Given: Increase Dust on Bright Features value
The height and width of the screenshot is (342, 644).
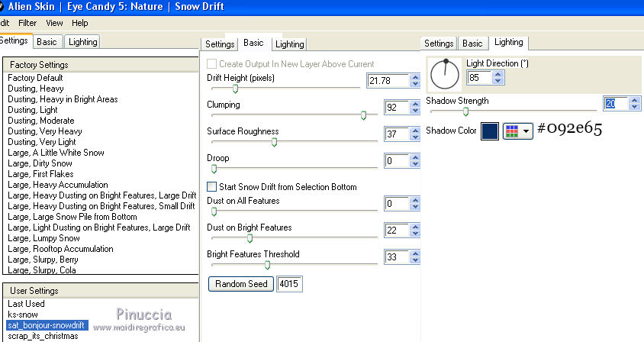Looking at the screenshot, I should [415, 227].
